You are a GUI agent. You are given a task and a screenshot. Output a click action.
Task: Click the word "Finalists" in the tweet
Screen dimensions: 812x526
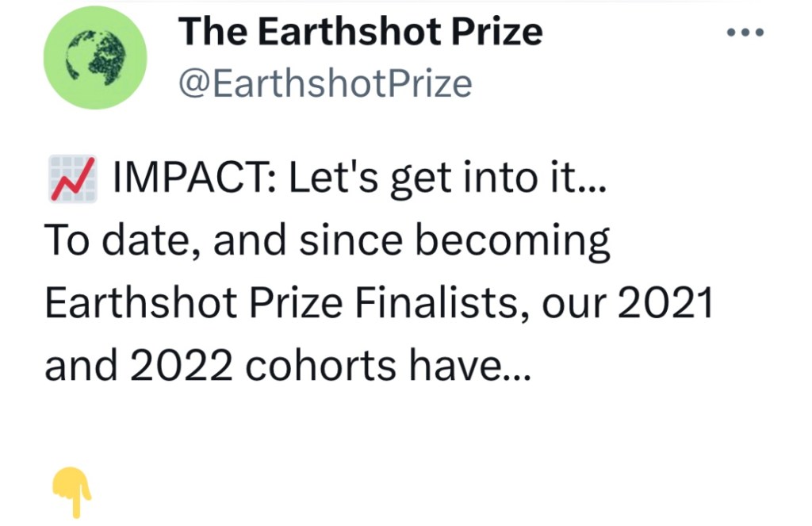(446, 302)
